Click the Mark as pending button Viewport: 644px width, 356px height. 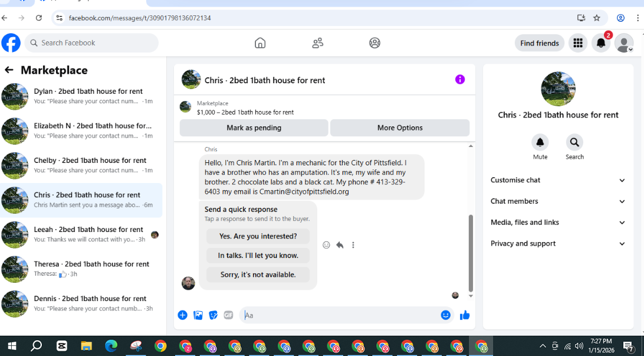coord(254,128)
